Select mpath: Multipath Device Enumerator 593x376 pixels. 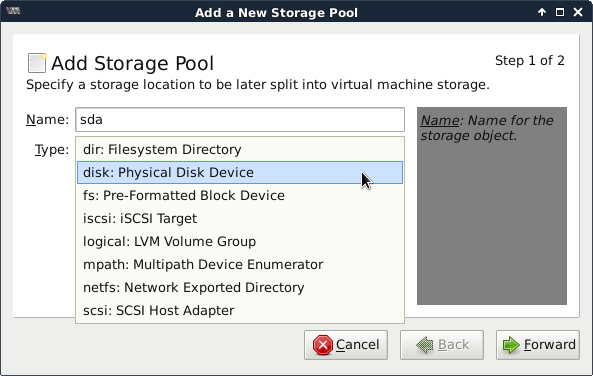[240, 264]
